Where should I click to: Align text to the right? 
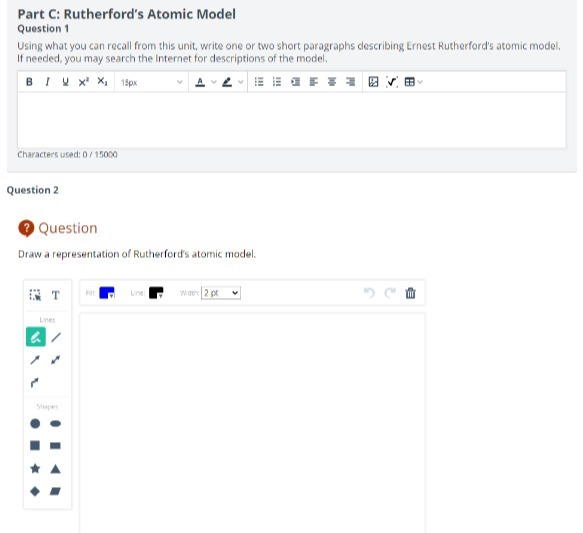[x=350, y=82]
